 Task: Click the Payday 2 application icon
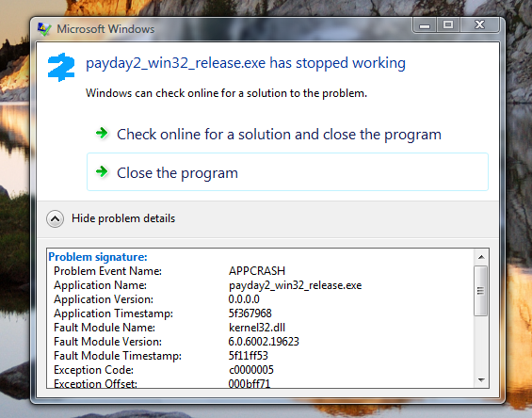coord(61,67)
